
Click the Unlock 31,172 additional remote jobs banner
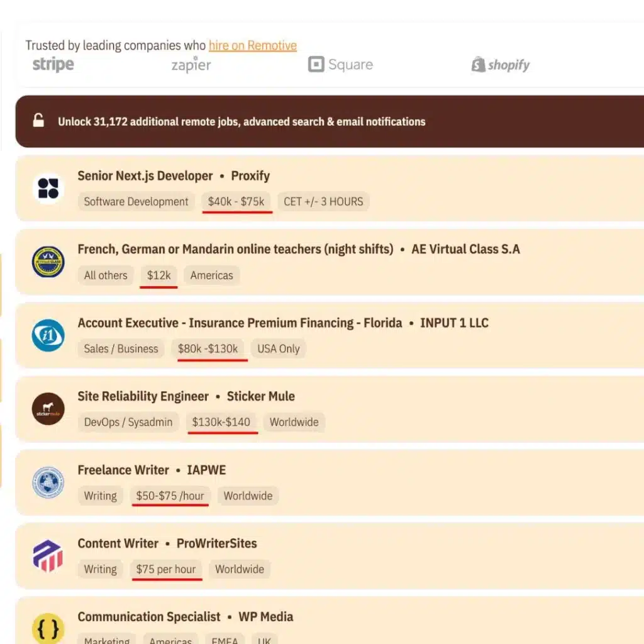point(330,121)
